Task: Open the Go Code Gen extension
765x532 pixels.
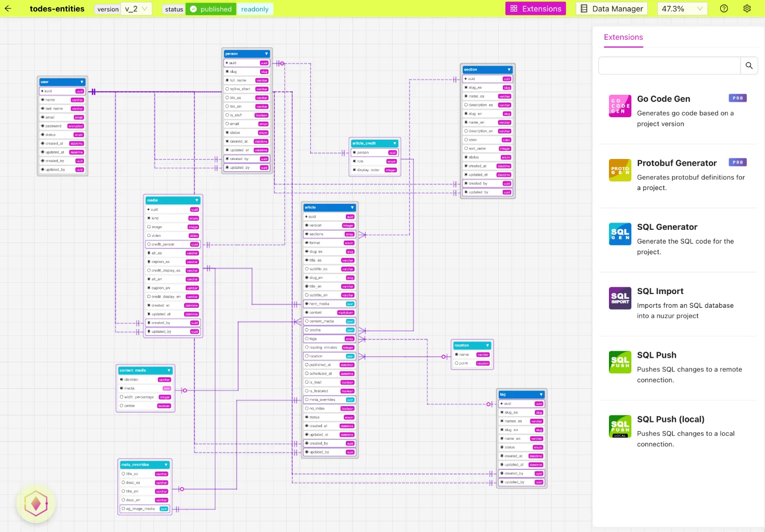Action: point(663,99)
